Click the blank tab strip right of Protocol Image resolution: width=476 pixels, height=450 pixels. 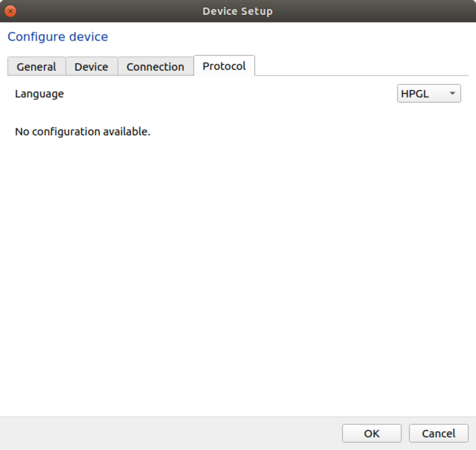pos(361,66)
